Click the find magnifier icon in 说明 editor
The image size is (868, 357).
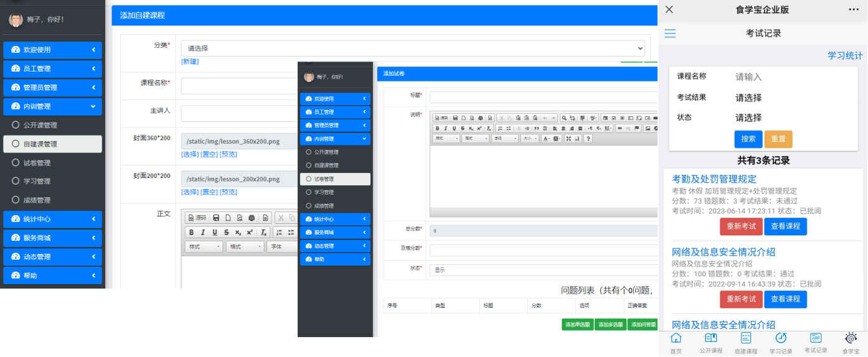564,118
